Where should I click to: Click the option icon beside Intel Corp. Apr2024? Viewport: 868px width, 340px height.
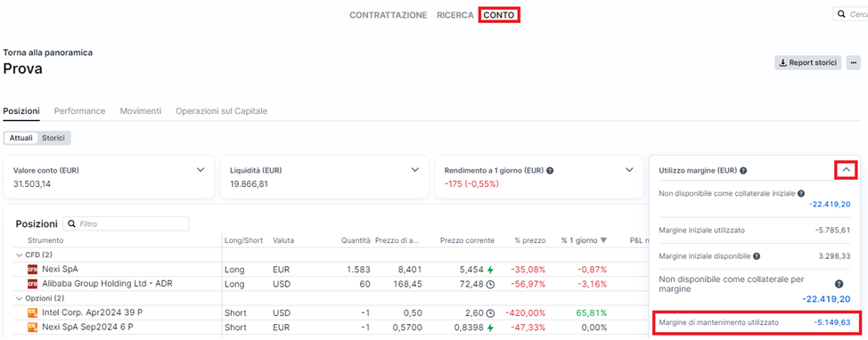coord(32,312)
